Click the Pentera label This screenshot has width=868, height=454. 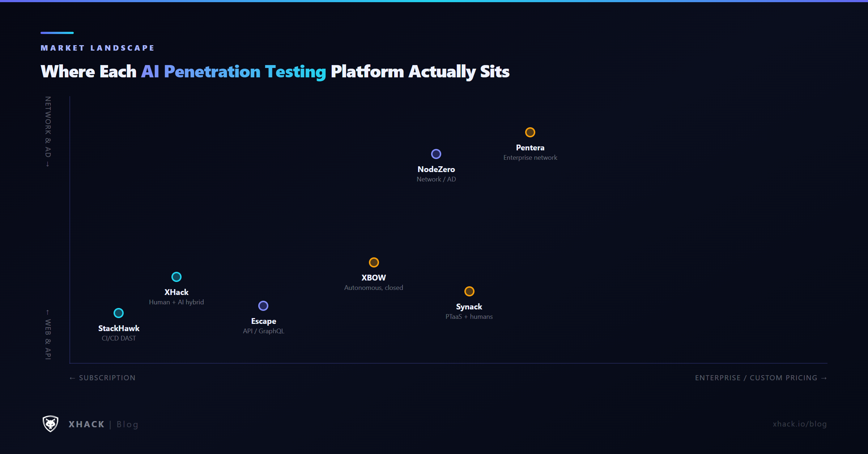pos(530,148)
